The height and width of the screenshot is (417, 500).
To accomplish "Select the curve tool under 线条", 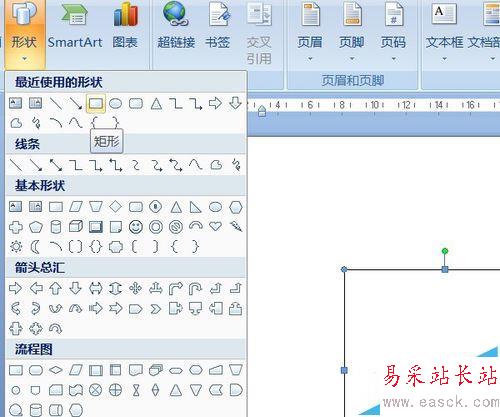I will click(x=196, y=164).
